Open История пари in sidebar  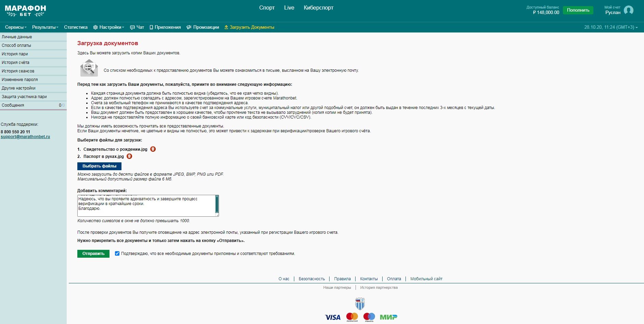(x=15, y=54)
